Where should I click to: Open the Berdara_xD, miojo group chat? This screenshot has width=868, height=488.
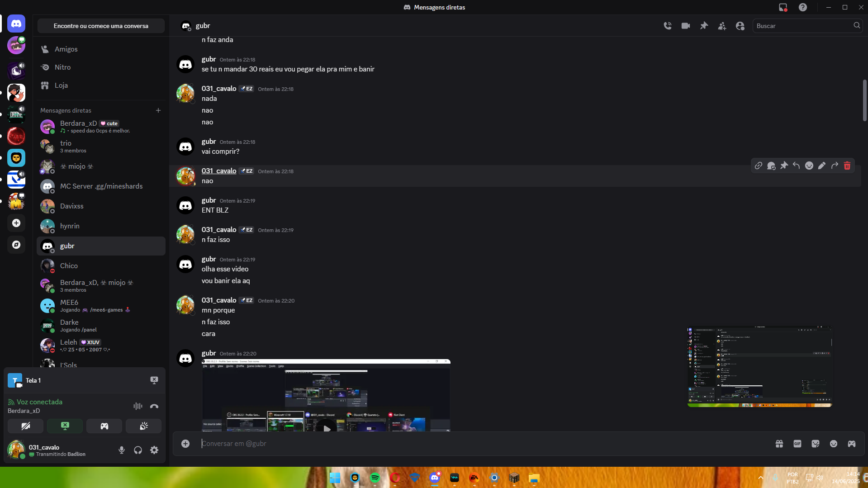point(101,286)
